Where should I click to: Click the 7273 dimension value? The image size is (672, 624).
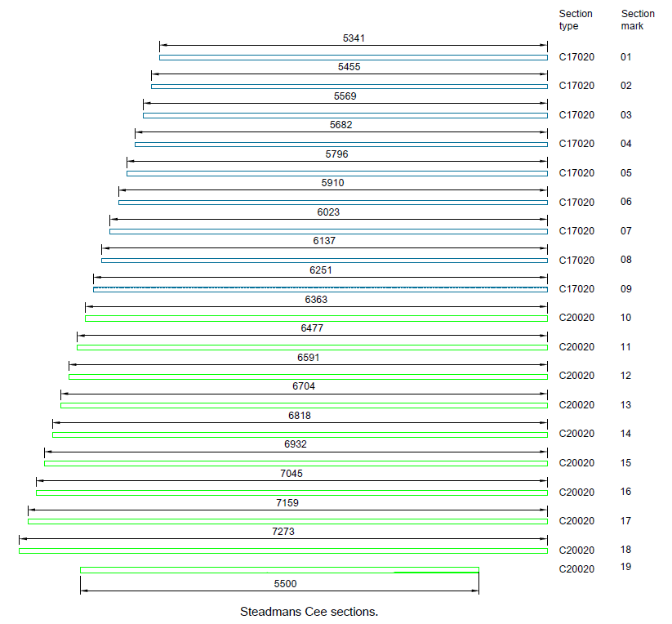tap(283, 532)
